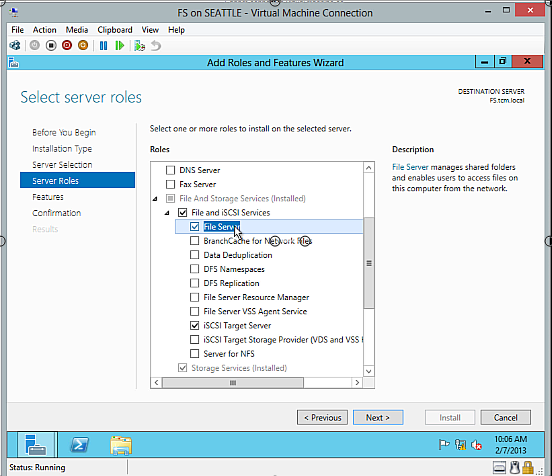Uncheck iSCSI Target Server
This screenshot has height=476, width=552.
[194, 326]
